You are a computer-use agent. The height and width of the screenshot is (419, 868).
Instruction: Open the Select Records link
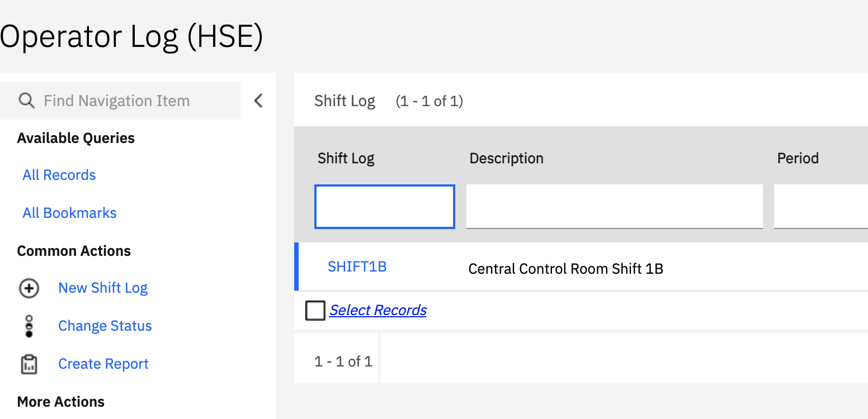click(x=378, y=310)
